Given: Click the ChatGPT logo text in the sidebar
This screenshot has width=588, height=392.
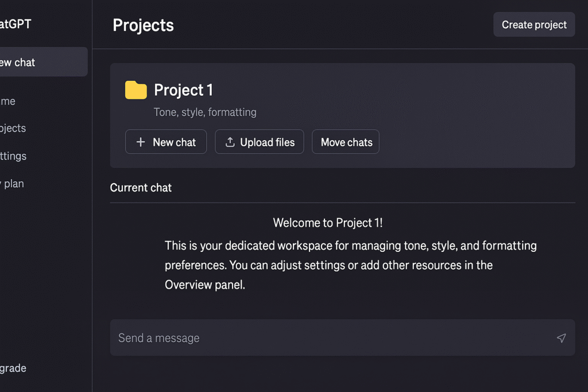Looking at the screenshot, I should coord(16,24).
